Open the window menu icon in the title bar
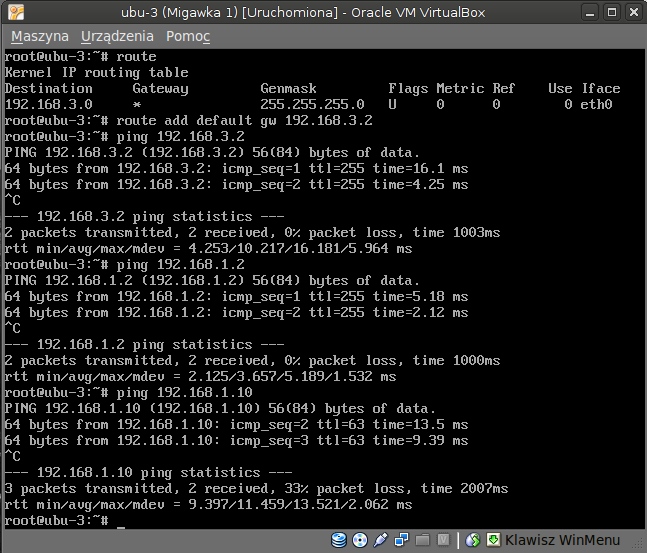Screen dimensions: 647x553 (14, 12)
